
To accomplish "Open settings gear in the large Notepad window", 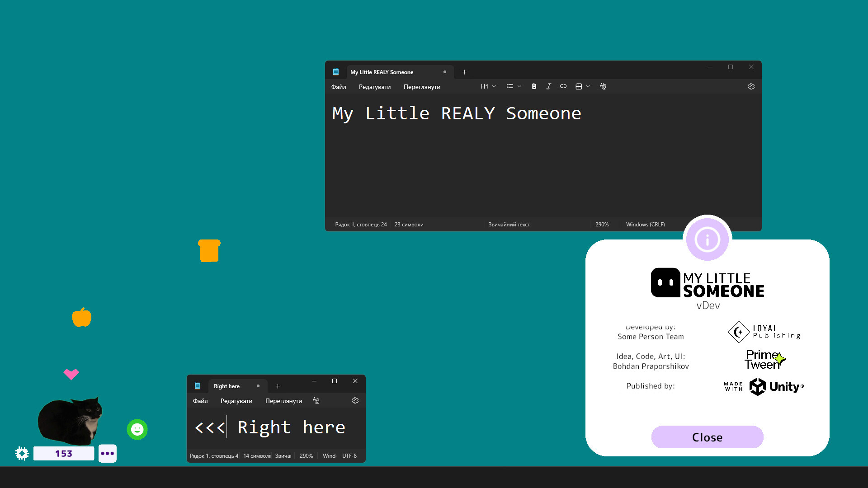I will (751, 86).
